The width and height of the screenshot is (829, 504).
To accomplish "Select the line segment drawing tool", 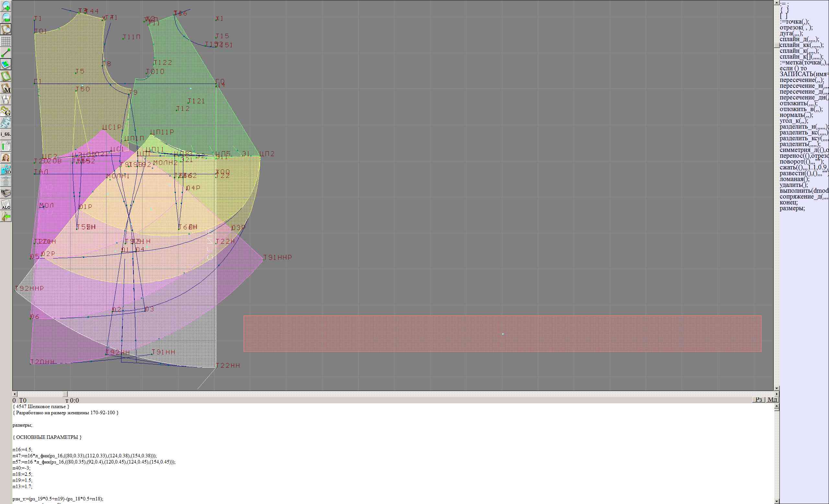I will pos(6,53).
